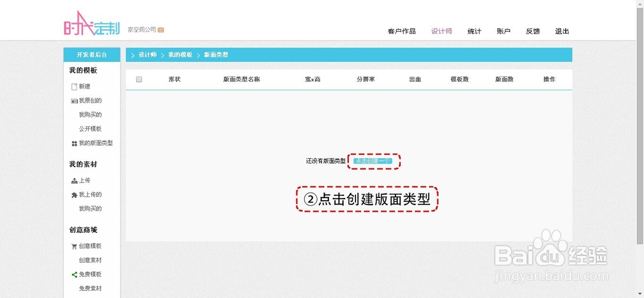The width and height of the screenshot is (644, 298).
Task: Click the 上传 upload icon
Action: tap(74, 180)
